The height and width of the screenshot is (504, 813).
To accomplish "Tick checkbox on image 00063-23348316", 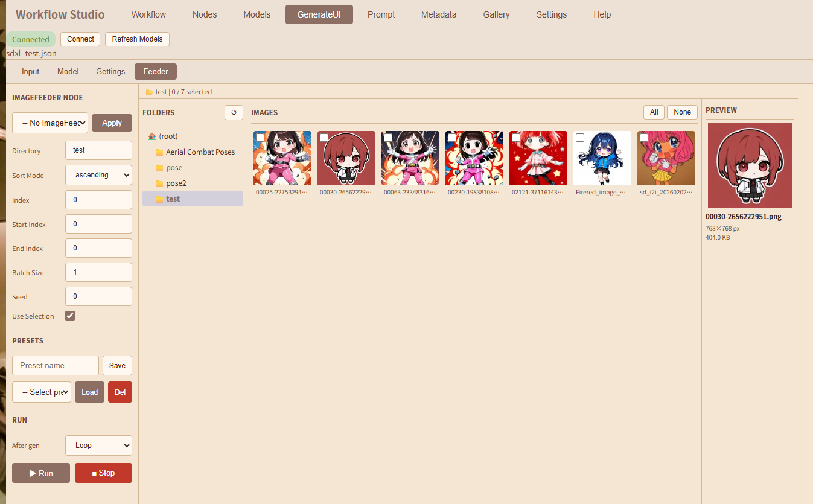I will 388,138.
